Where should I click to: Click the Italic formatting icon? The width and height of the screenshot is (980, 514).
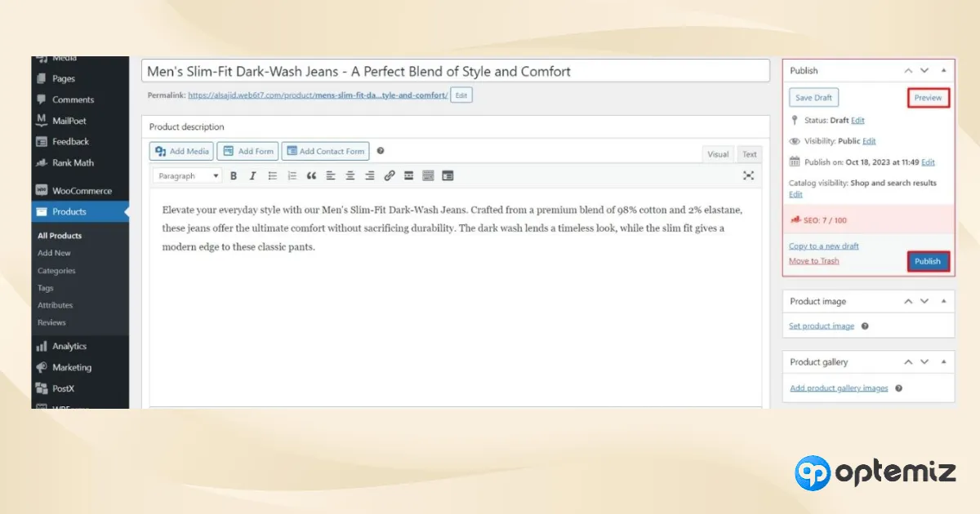pos(252,175)
